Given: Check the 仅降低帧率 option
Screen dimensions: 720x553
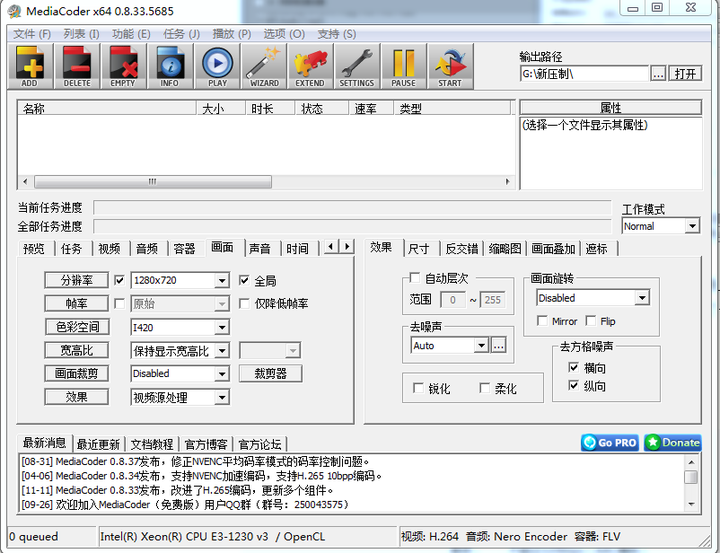Looking at the screenshot, I should 244,304.
